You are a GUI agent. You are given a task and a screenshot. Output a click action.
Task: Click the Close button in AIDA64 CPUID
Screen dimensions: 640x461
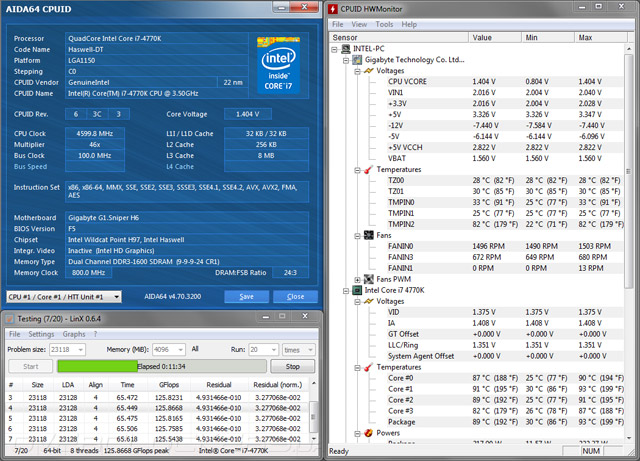[x=295, y=296]
